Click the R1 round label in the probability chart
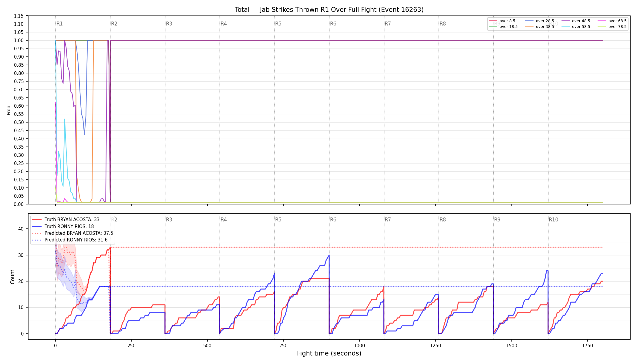The width and height of the screenshot is (637, 364). tap(59, 24)
